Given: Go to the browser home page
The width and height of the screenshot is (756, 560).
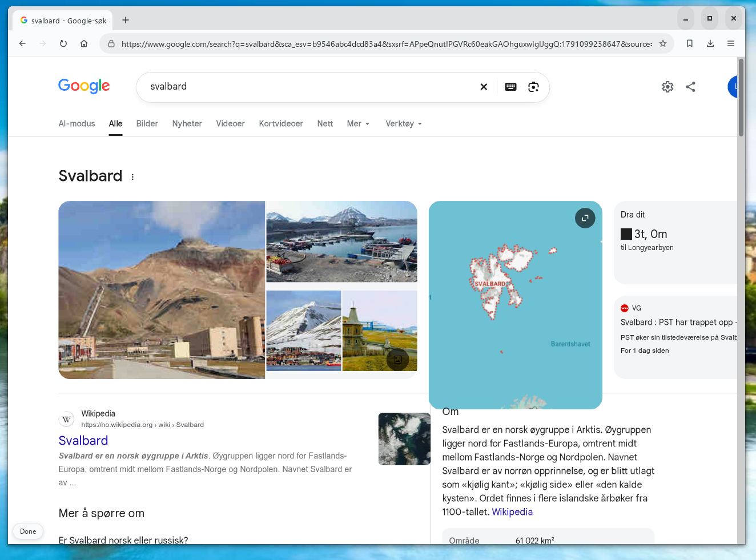Looking at the screenshot, I should pos(84,43).
